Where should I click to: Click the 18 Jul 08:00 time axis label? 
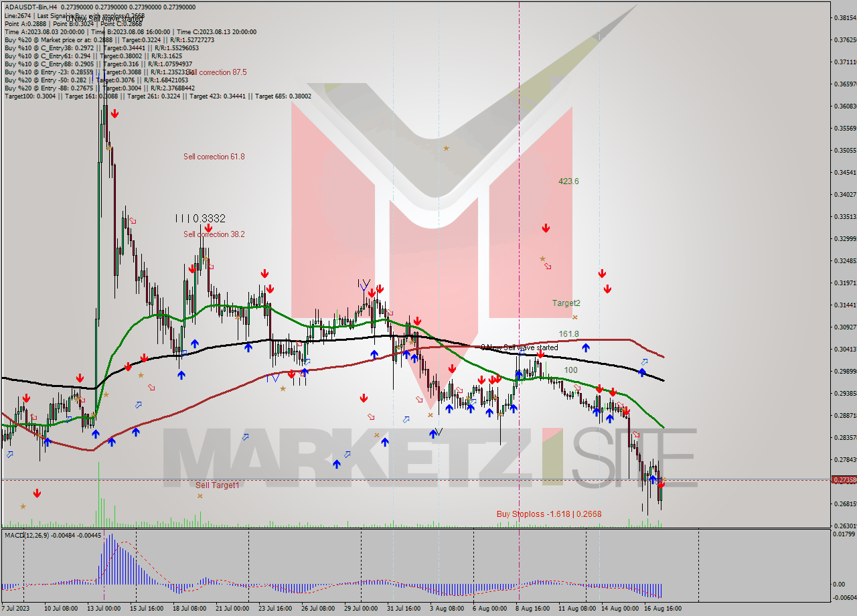click(x=189, y=609)
